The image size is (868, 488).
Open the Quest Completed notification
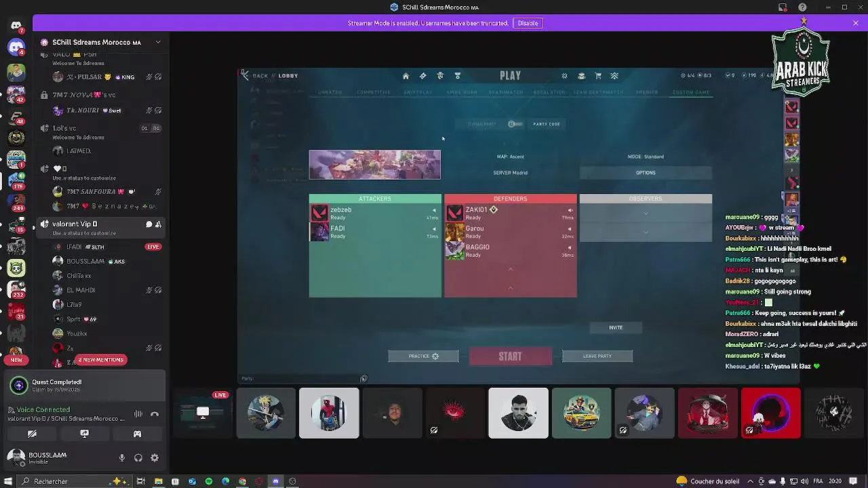83,386
